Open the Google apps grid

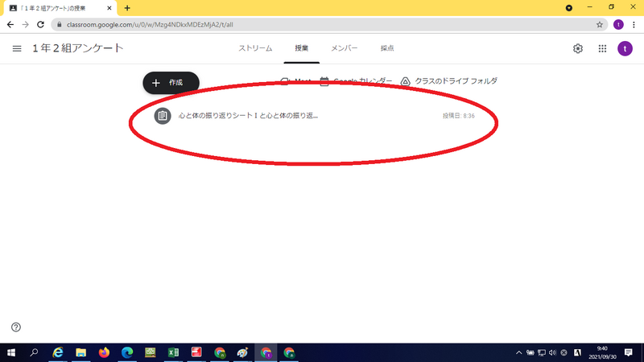point(602,48)
